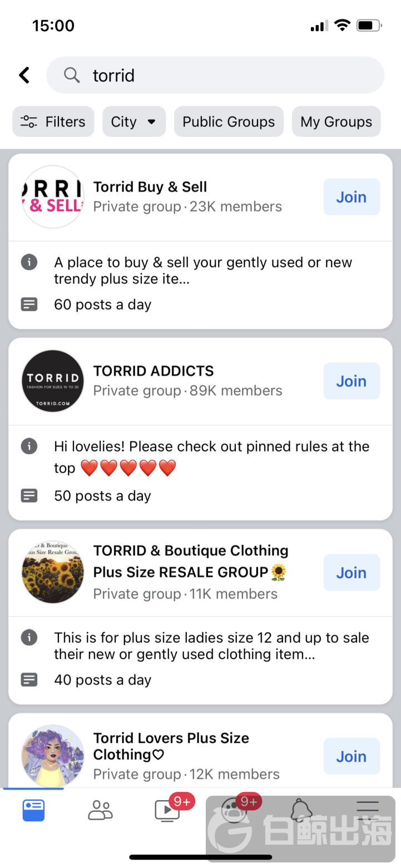401x868 pixels.
Task: Open the TORRID ADDICTS group title
Action: pyautogui.click(x=154, y=371)
